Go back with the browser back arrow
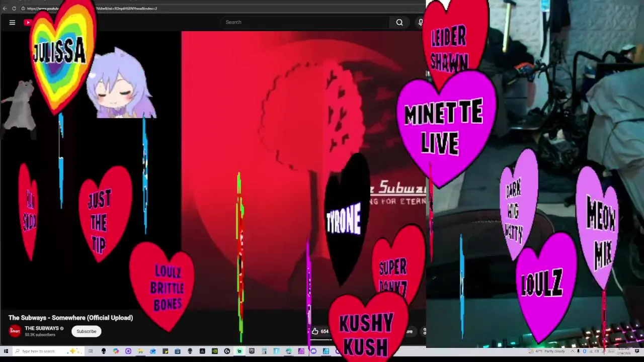Viewport: 644px width, 362px height. click(5, 9)
